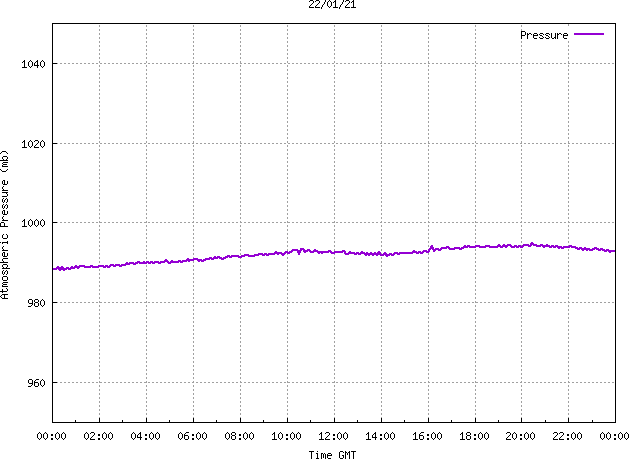This screenshot has width=629, height=459.
Task: Select the Pressure legend label
Action: (x=544, y=35)
